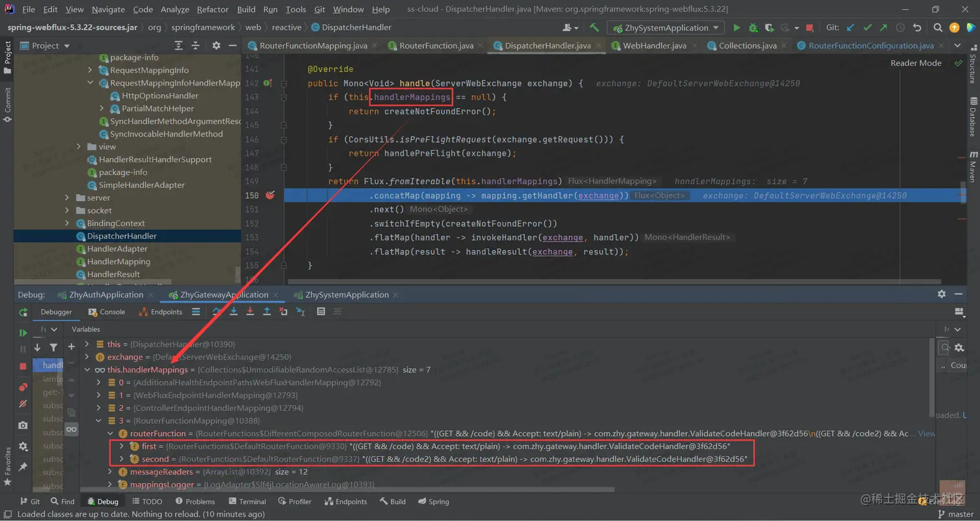Switch to the WebHandler.java editor tab
Screen dimensions: 980x521
[x=654, y=46]
